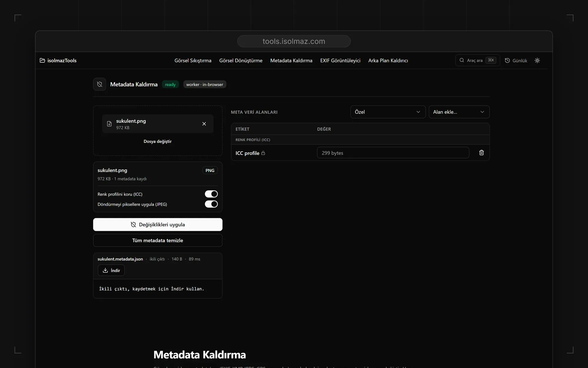Click the isolmazTools folder logo icon
The width and height of the screenshot is (588, 368).
tap(42, 60)
